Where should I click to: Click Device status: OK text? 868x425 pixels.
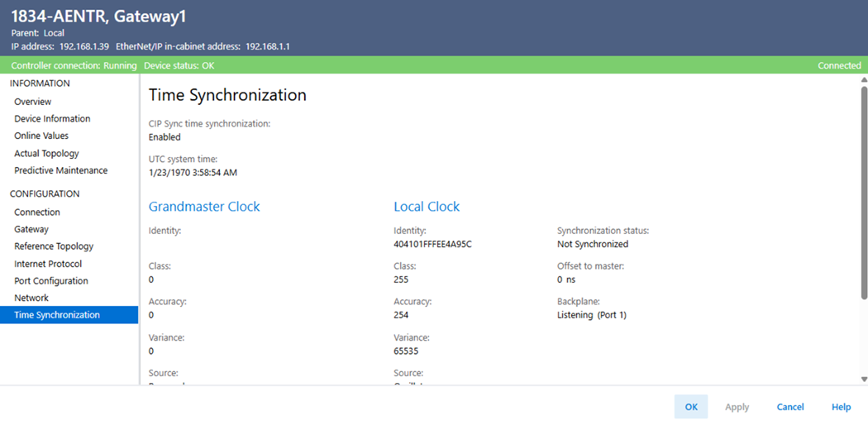point(179,65)
